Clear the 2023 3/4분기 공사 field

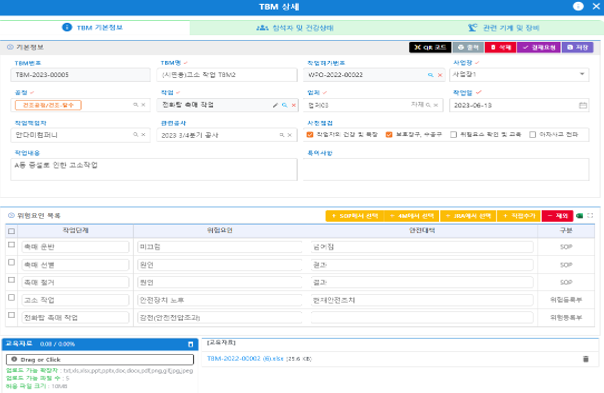290,135
